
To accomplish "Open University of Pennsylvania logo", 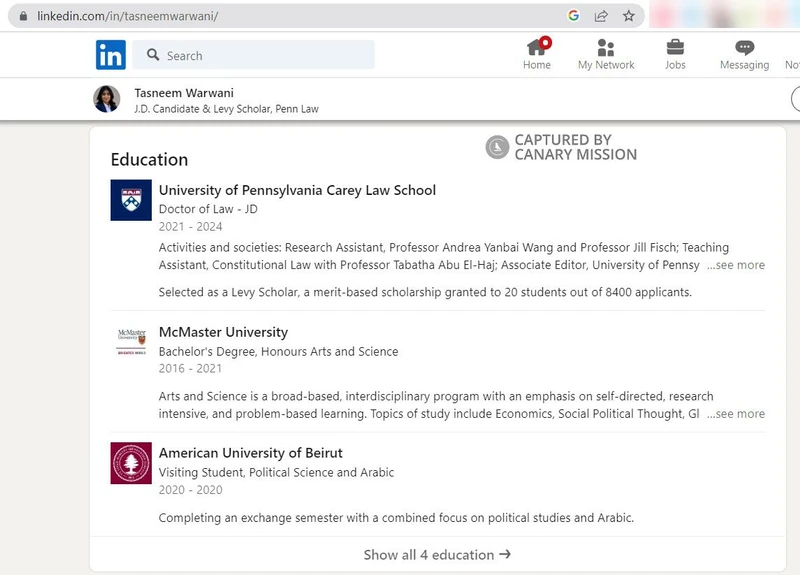I will [x=131, y=200].
